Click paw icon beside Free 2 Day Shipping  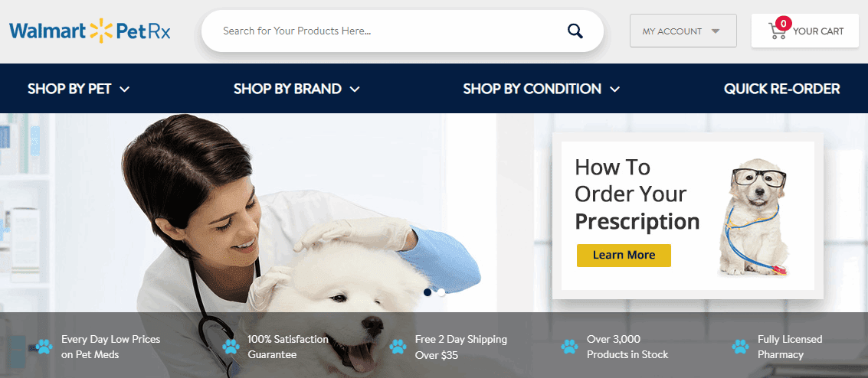click(x=398, y=347)
